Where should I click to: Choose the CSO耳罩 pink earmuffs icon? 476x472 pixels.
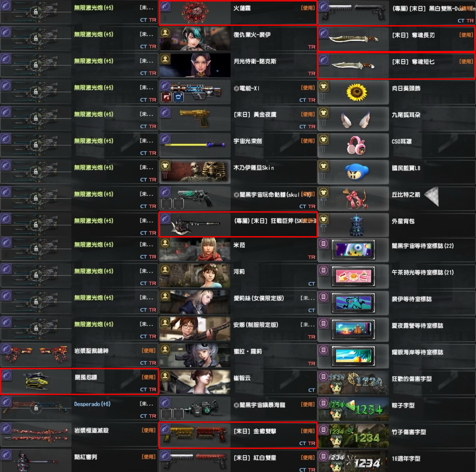point(356,145)
